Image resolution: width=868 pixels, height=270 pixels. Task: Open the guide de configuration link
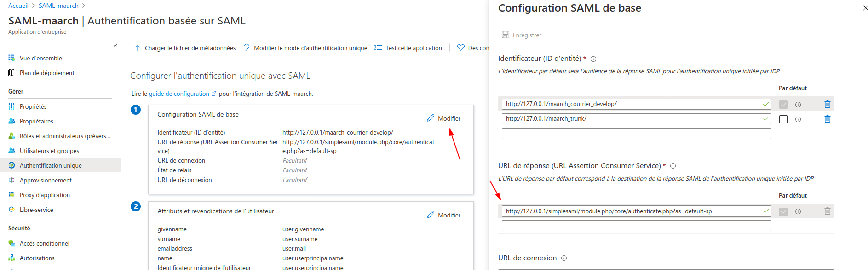(179, 94)
